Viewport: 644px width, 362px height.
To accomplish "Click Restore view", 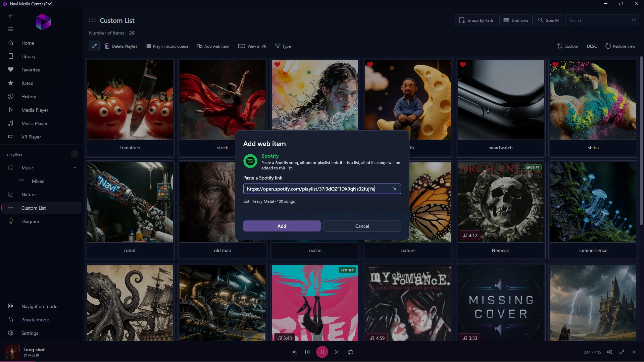I will point(620,46).
